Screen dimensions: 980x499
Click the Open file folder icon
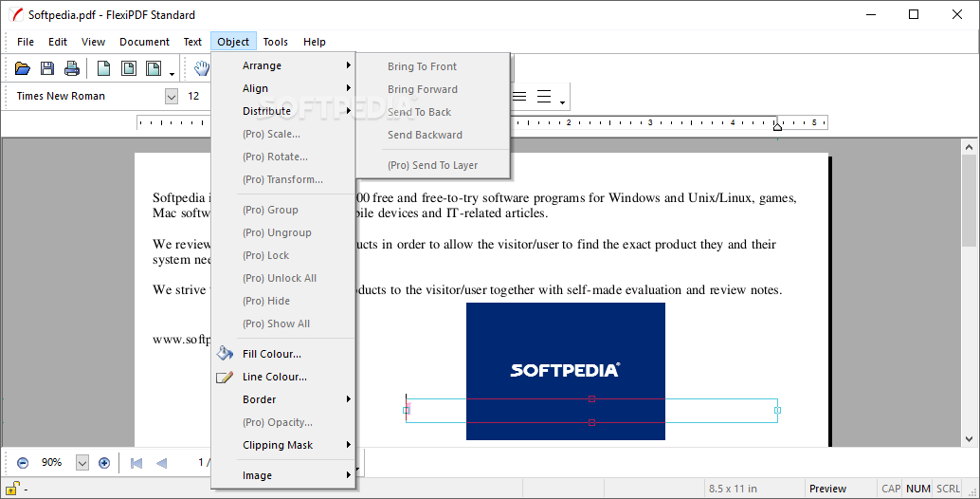(x=23, y=68)
